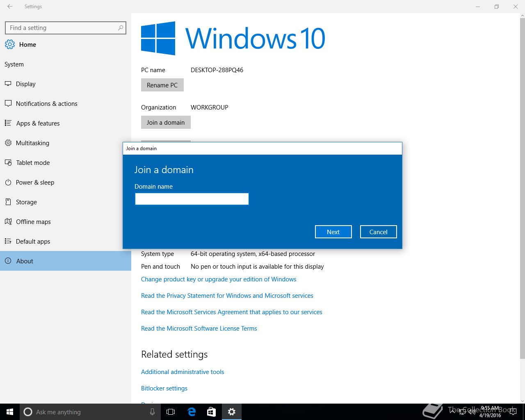This screenshot has height=420, width=525.
Task: Click the taskbar clock showing 9:55 AM
Action: coord(490,412)
